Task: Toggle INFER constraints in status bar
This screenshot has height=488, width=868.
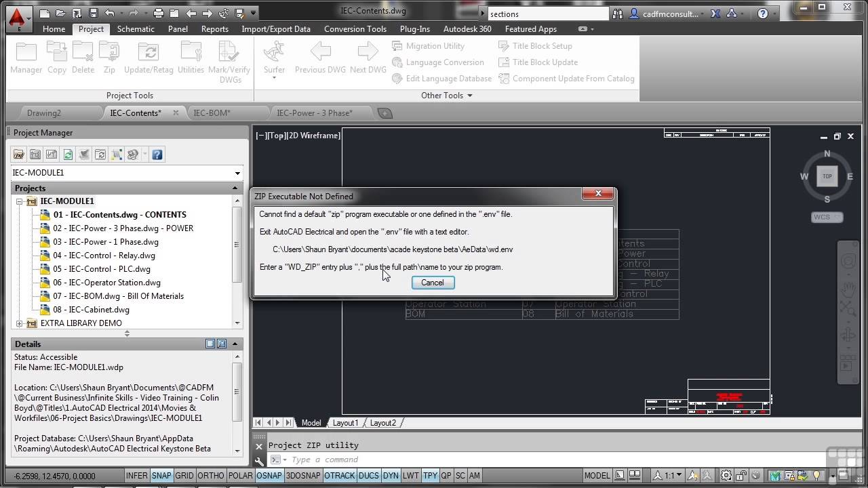Action: tap(136, 475)
